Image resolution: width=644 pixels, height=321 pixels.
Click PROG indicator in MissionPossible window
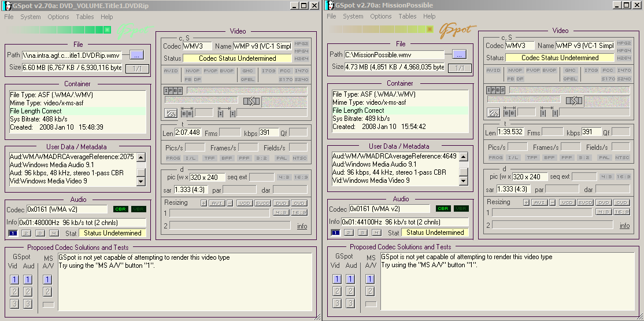tap(495, 157)
